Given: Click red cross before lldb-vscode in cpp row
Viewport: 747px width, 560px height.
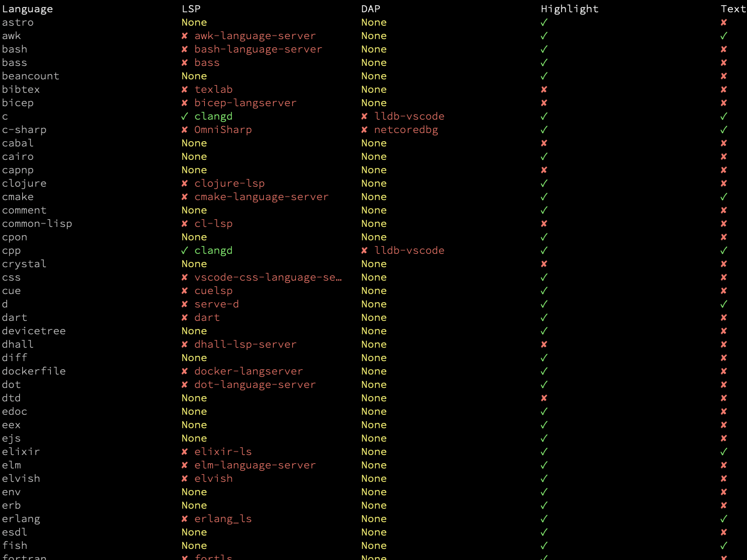Looking at the screenshot, I should (x=364, y=251).
